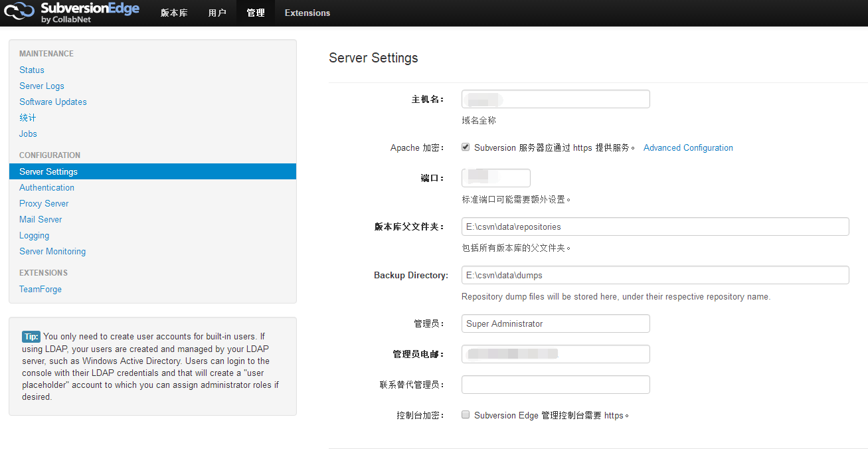
Task: Click the EXTENSIONS section header
Action: pos(43,273)
